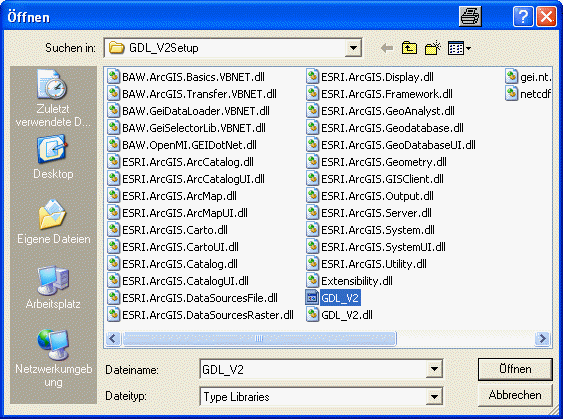Screen dimensions: 563x419
Task: Click the Abbrechen button
Action: [x=515, y=395]
